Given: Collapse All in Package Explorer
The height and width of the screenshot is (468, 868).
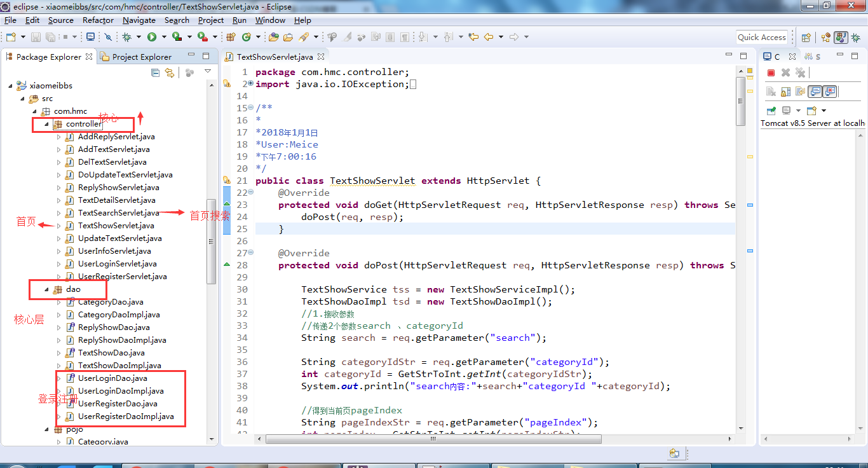Looking at the screenshot, I should (x=155, y=72).
